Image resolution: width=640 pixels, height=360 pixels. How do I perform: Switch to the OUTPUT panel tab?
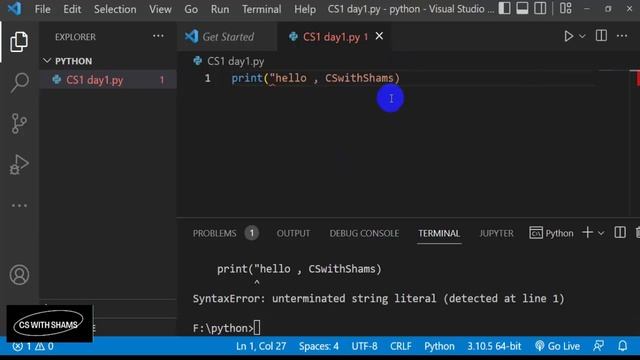(x=293, y=233)
